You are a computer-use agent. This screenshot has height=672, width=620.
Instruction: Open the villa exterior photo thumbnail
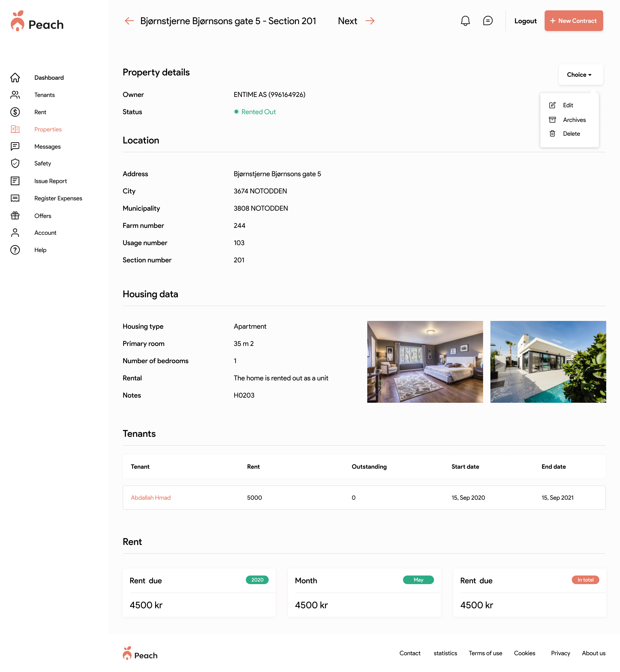coord(548,361)
